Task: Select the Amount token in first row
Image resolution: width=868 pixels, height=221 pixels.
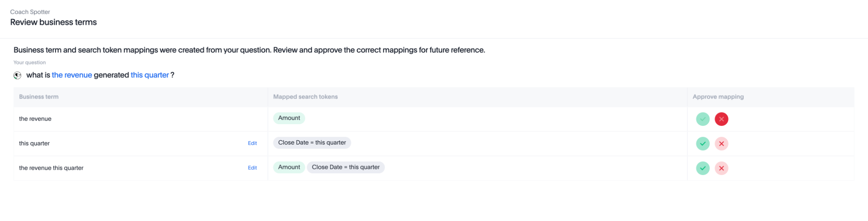Action: [x=289, y=118]
